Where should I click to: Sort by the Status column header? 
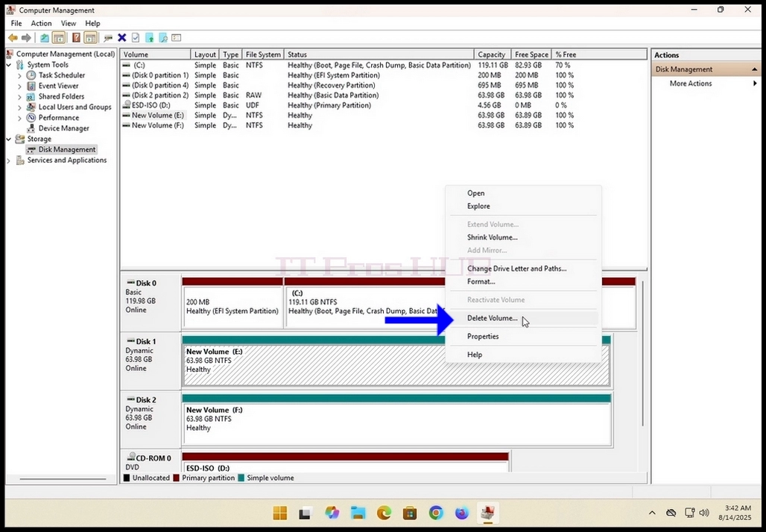(379, 54)
